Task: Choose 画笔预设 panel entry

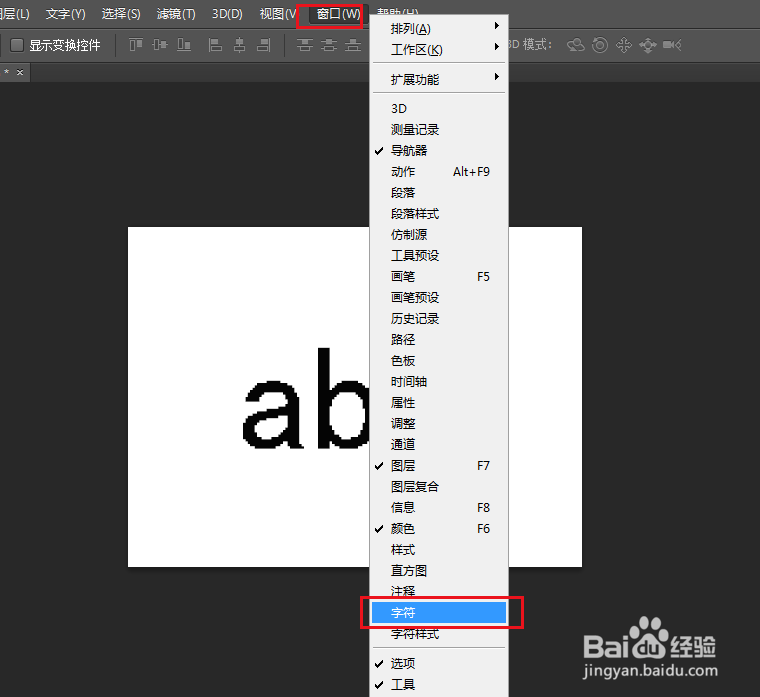Action: 439,298
